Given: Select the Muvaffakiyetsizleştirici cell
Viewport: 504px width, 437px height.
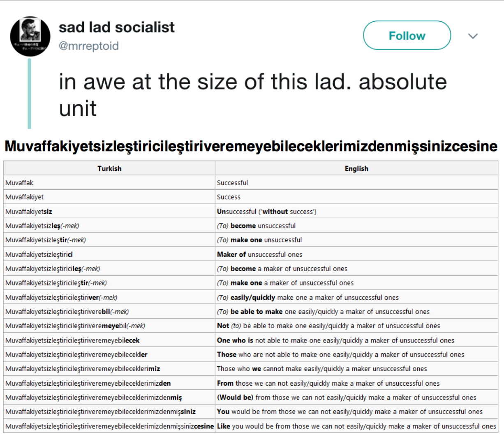Looking at the screenshot, I should [x=109, y=255].
